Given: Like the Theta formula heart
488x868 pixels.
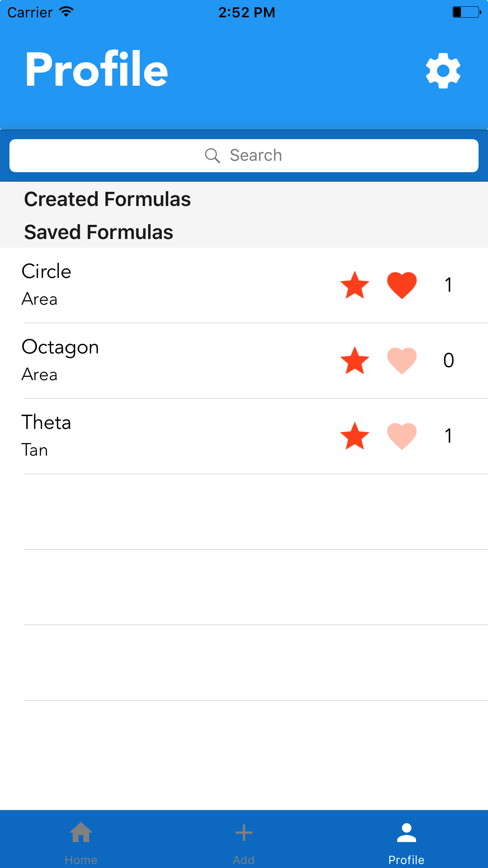Looking at the screenshot, I should 402,436.
